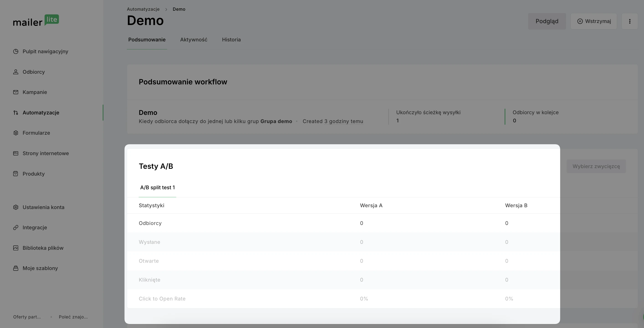Click the Odbiorcy person icon in sidebar

[x=16, y=72]
